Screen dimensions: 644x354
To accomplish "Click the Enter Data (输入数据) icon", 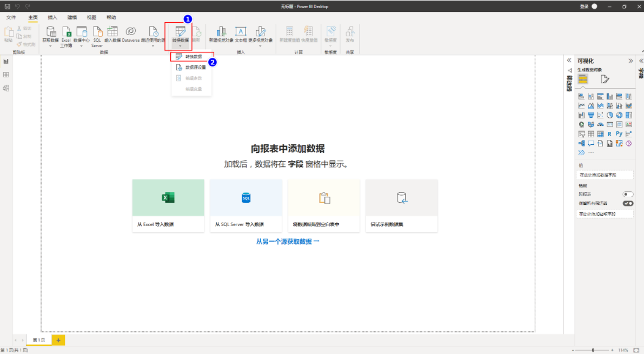I will [x=112, y=31].
